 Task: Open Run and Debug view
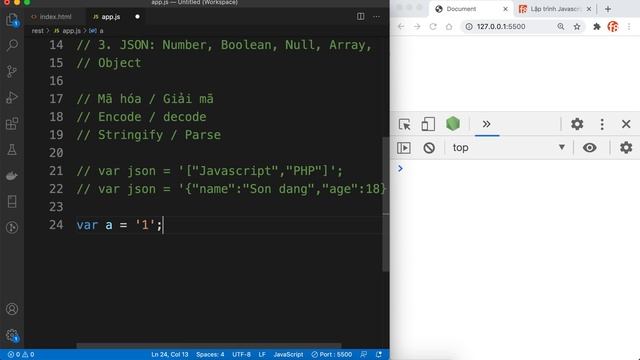pos(12,97)
